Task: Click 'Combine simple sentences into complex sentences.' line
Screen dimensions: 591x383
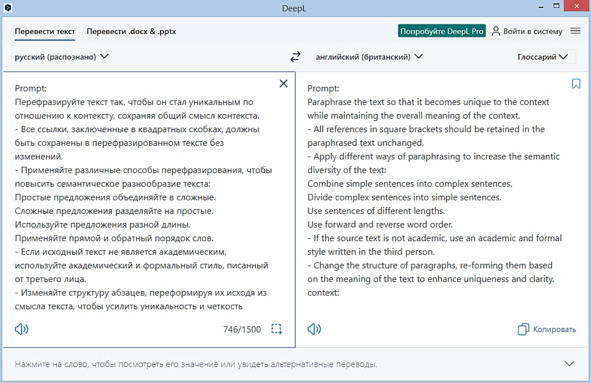Action: coord(410,184)
